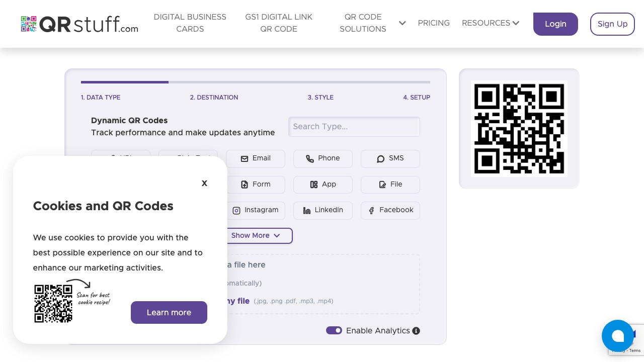The height and width of the screenshot is (362, 644).
Task: Go to the Pricing page
Action: click(x=434, y=23)
